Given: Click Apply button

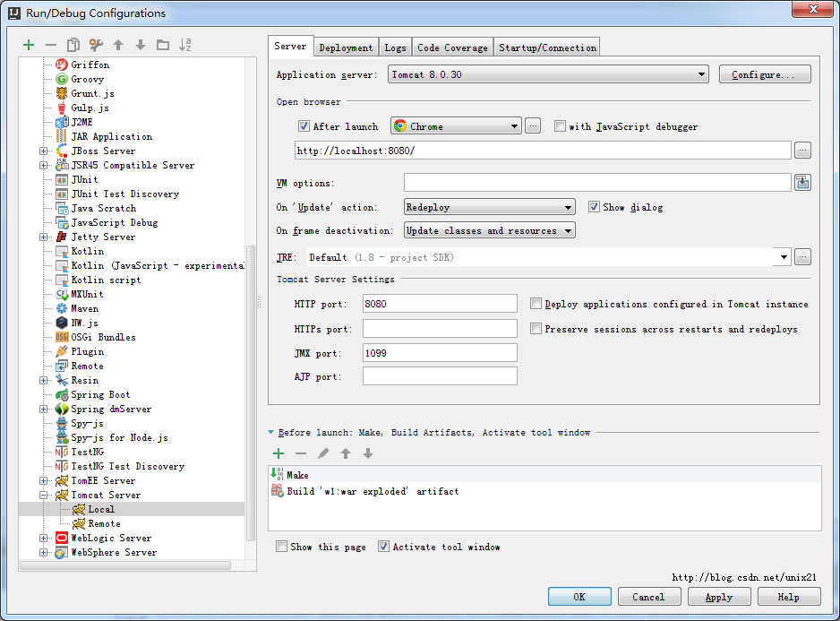Looking at the screenshot, I should tap(719, 596).
